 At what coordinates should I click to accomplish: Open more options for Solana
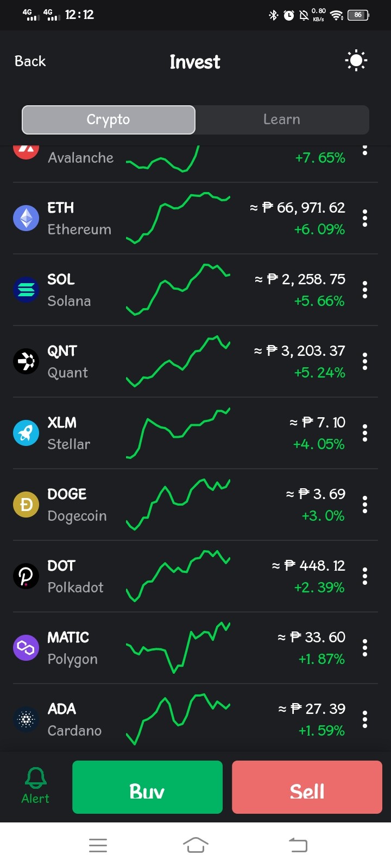[365, 290]
